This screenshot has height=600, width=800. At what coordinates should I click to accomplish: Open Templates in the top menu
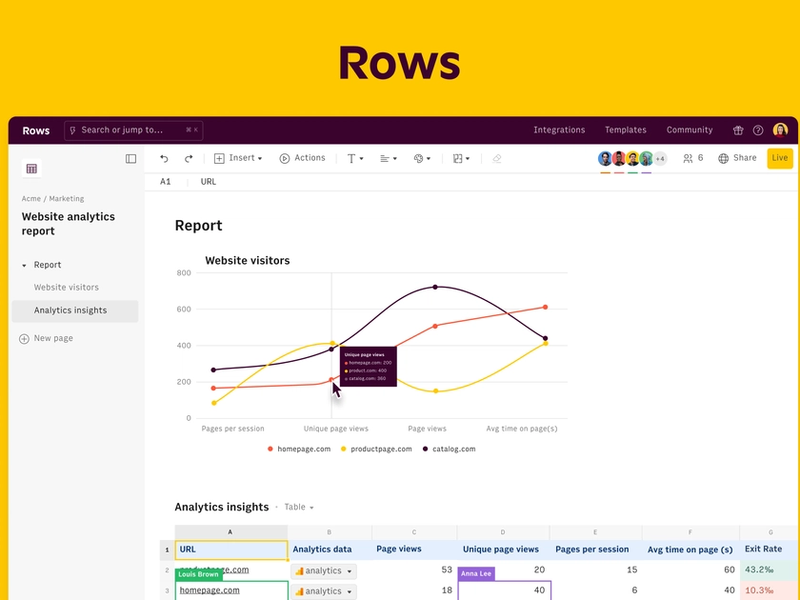tap(626, 130)
